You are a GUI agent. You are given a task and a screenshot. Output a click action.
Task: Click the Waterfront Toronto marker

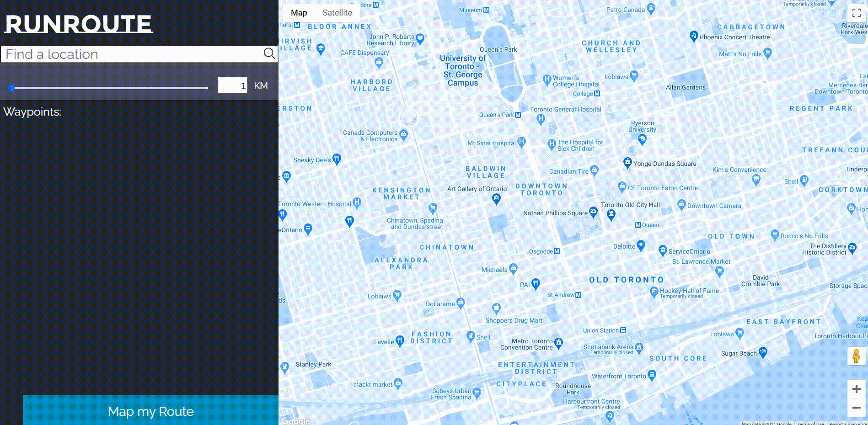click(652, 375)
